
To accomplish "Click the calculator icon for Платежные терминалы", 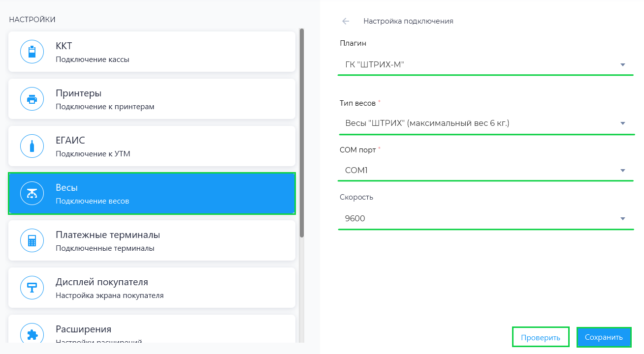I will (32, 240).
